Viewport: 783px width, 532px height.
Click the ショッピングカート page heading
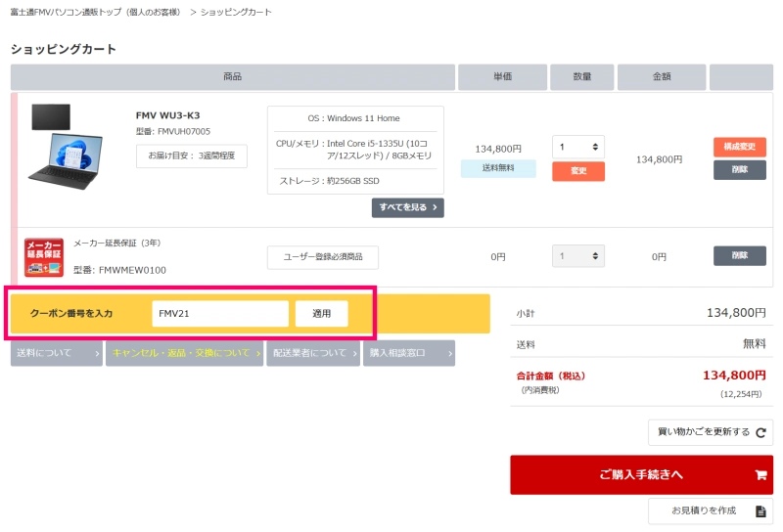click(x=64, y=49)
